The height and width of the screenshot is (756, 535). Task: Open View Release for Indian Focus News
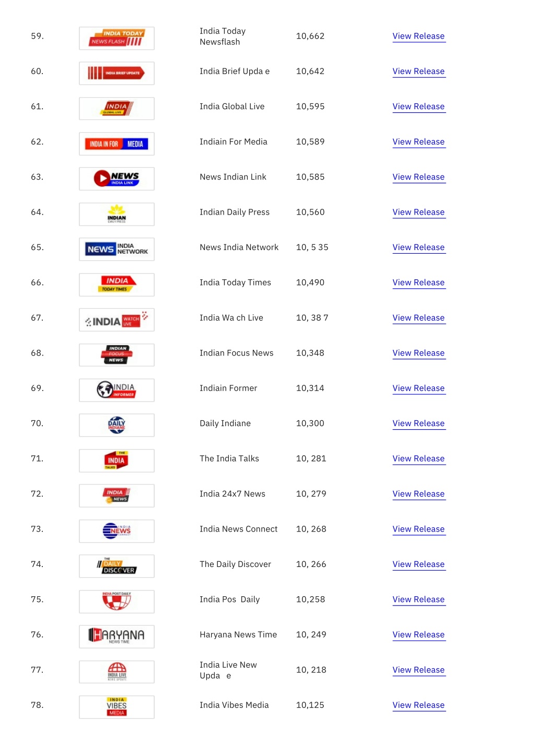[x=418, y=353]
